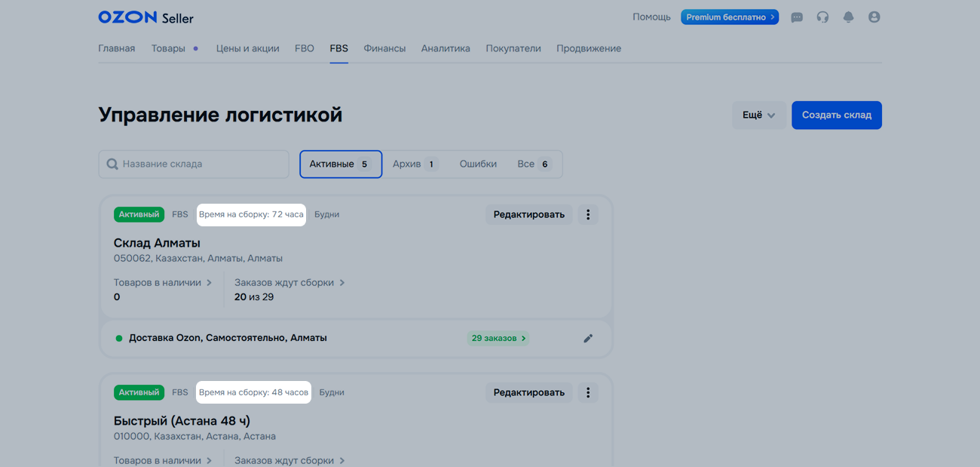Expand Заказов ждут сборки for Склад Алматы
The height and width of the screenshot is (467, 980).
289,283
